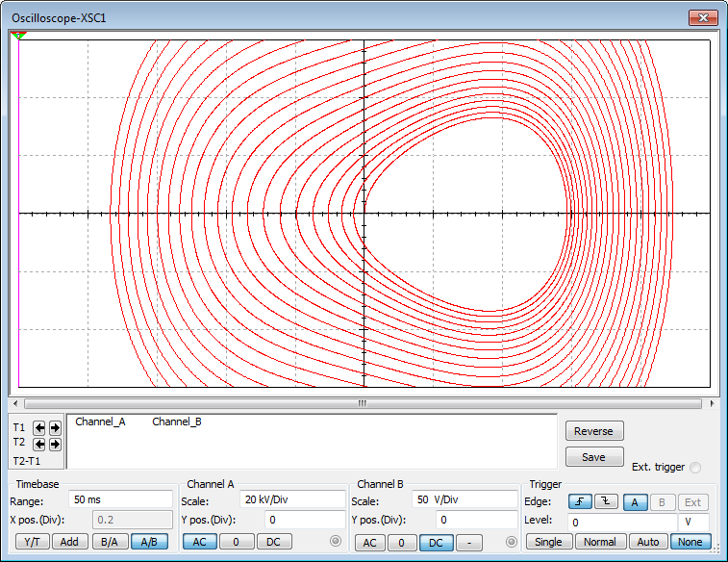This screenshot has height=562, width=728.
Task: Click horizontal scrollbar thumb below graph
Action: click(363, 403)
